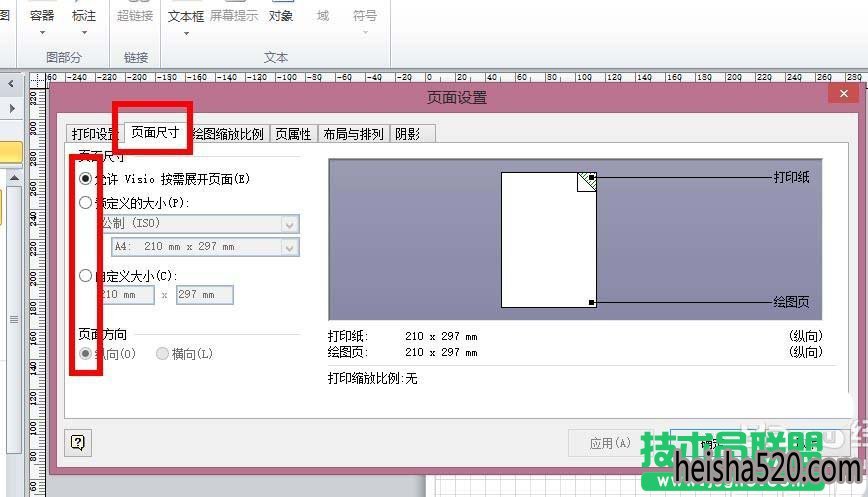Click the 对象 object ribbon button

click(281, 15)
